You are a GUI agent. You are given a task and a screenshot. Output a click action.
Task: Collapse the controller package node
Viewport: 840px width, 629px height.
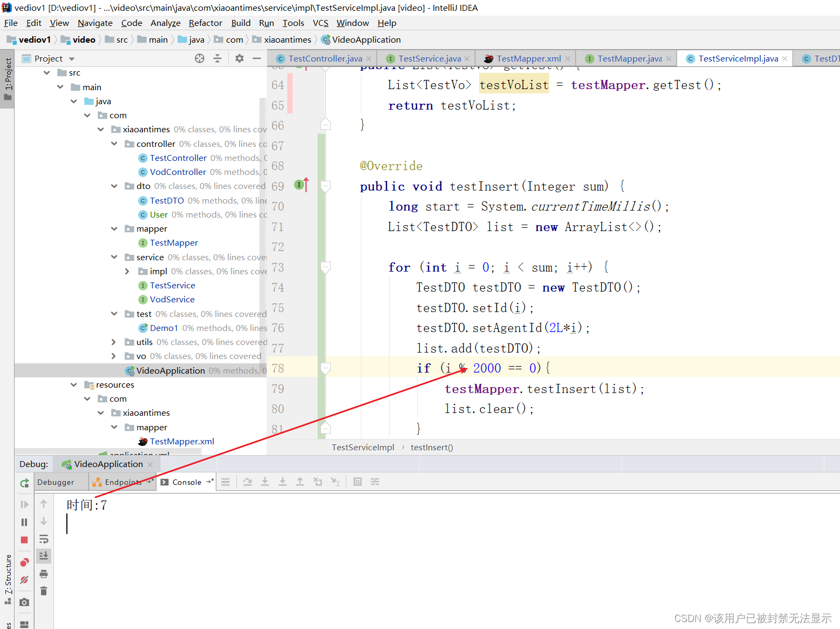(114, 144)
